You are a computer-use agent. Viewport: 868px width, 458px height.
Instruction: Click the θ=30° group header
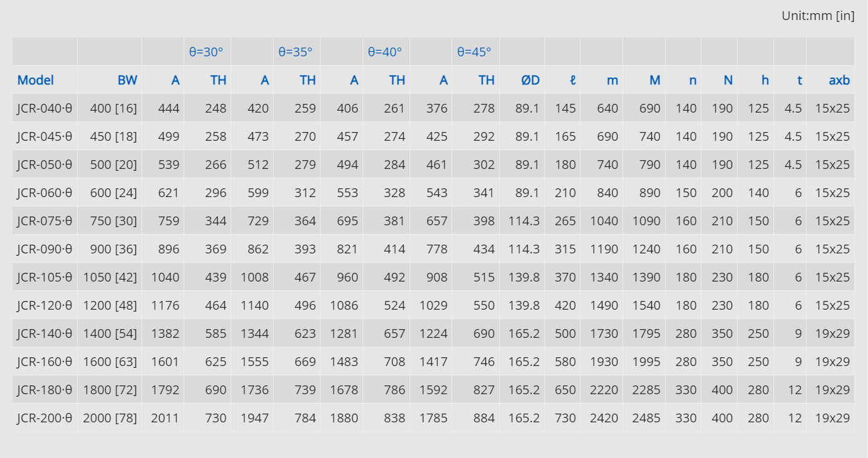click(206, 52)
